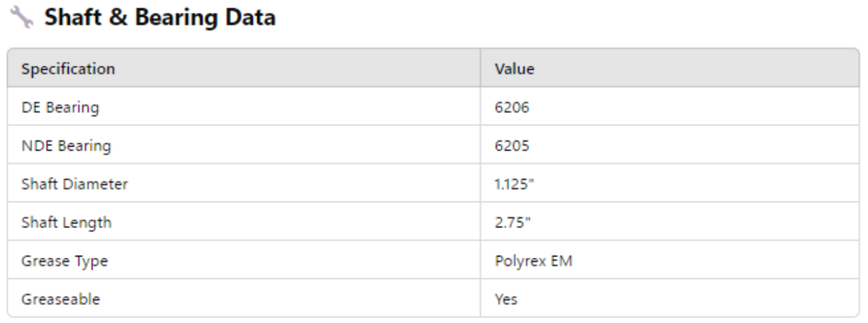Select the Polyrex EM value

coord(533,262)
